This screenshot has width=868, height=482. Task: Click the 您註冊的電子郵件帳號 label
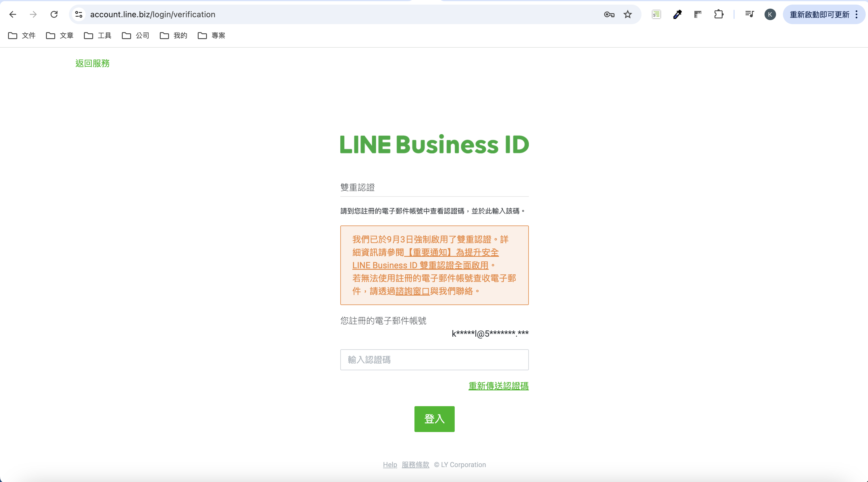(x=383, y=321)
